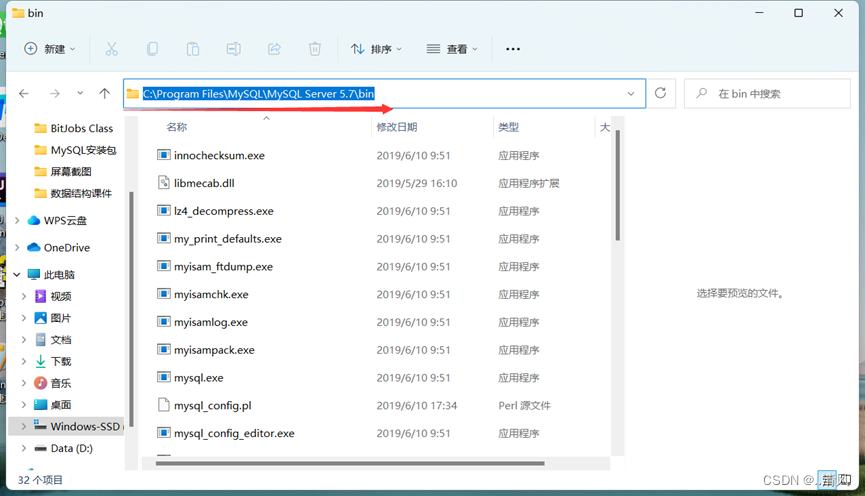Click the mysql.exe application icon
Viewport: 865px width, 496px height.
163,377
